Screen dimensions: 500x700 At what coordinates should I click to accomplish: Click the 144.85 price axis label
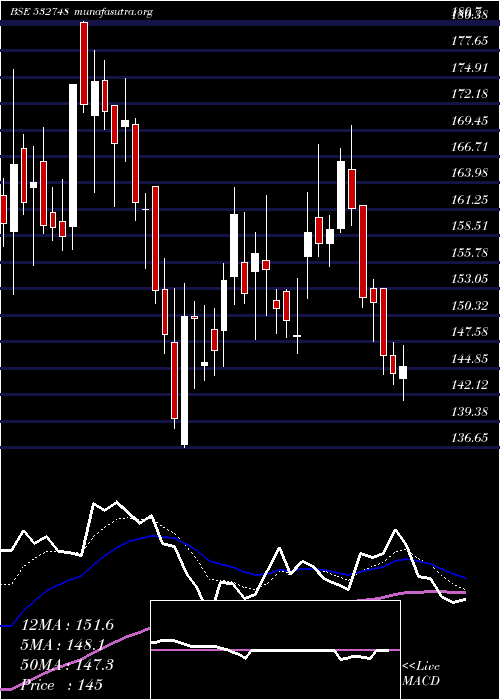pyautogui.click(x=469, y=358)
